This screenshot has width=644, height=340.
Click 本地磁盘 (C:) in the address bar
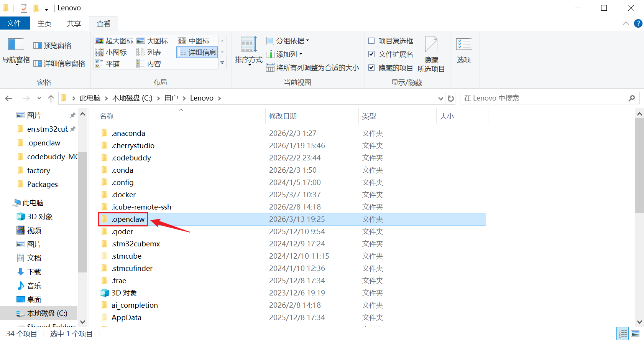[x=132, y=98]
